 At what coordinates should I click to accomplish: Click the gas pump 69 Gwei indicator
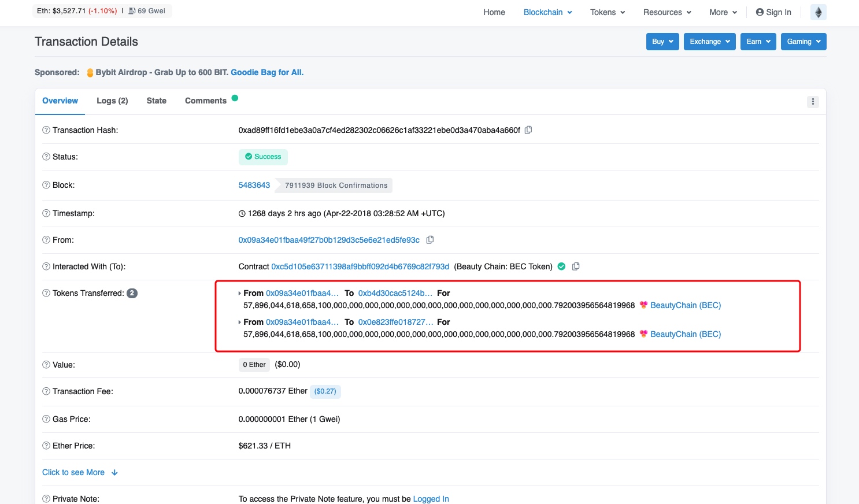tap(147, 11)
